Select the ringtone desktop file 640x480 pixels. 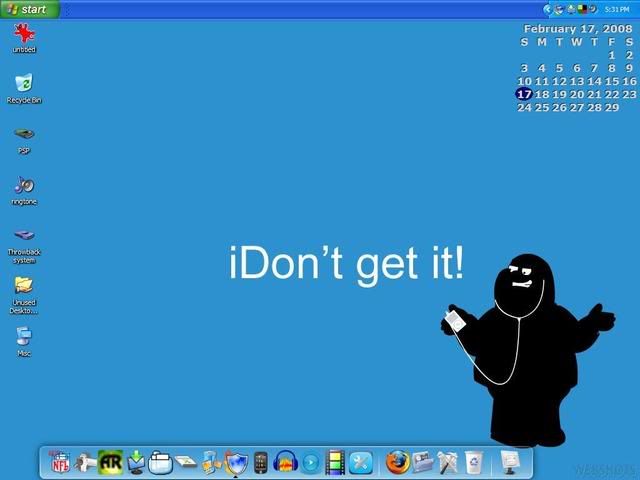click(x=24, y=186)
